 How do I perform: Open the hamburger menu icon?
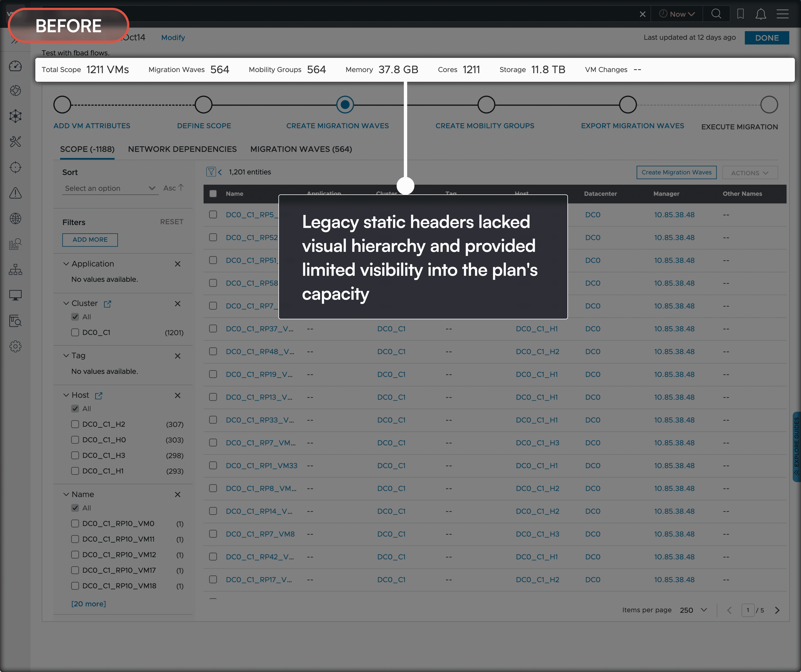[x=782, y=14]
